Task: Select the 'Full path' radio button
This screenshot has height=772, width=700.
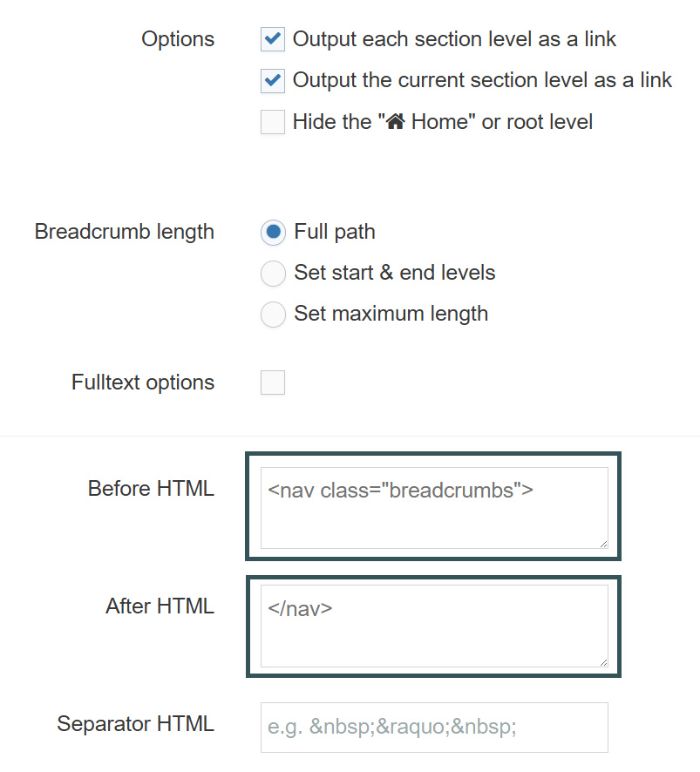Action: coord(273,232)
